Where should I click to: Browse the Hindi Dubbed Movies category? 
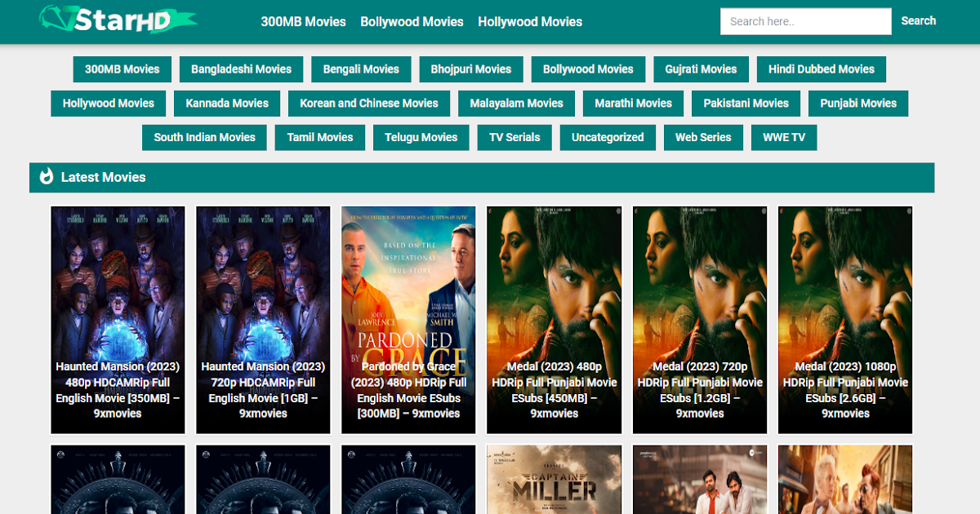pyautogui.click(x=822, y=69)
